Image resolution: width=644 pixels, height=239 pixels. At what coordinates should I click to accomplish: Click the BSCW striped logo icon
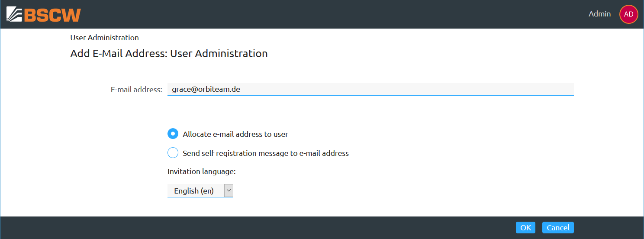pos(14,14)
